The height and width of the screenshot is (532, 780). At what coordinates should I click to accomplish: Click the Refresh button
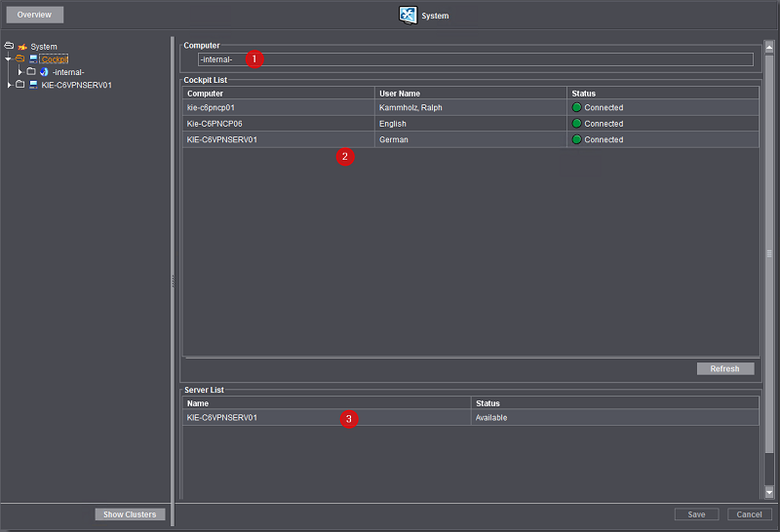click(724, 369)
